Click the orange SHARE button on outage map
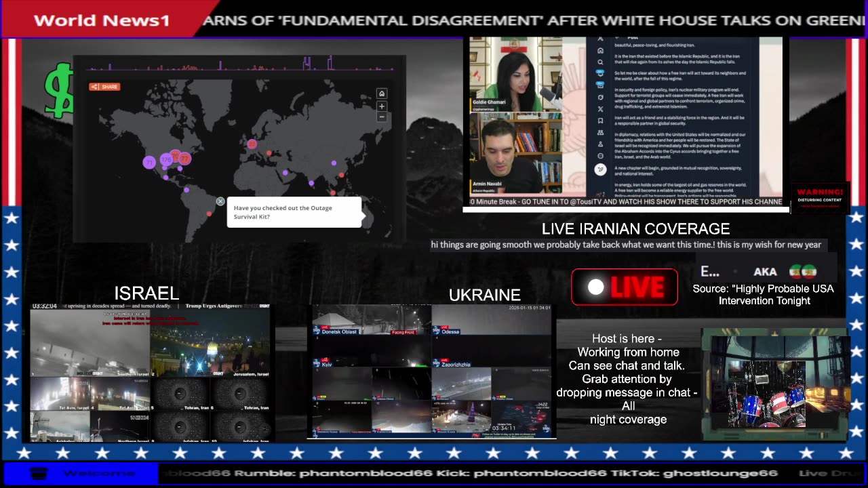This screenshot has height=488, width=868. pyautogui.click(x=104, y=87)
